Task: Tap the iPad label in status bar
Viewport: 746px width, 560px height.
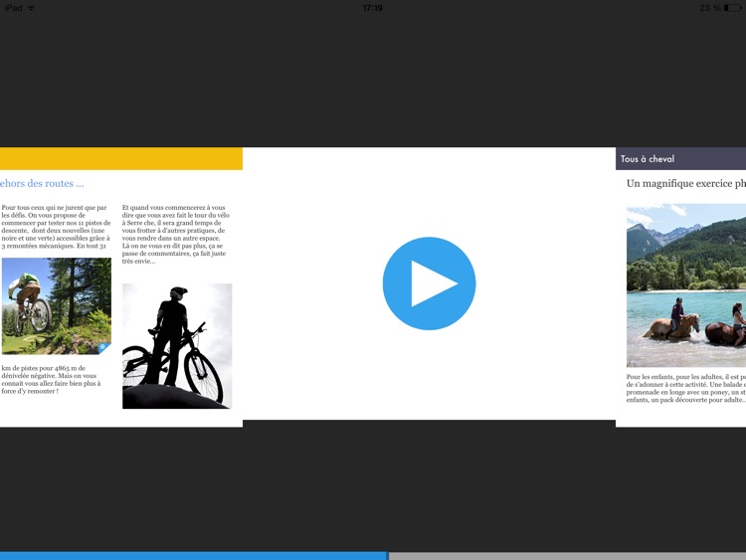Action: click(13, 8)
